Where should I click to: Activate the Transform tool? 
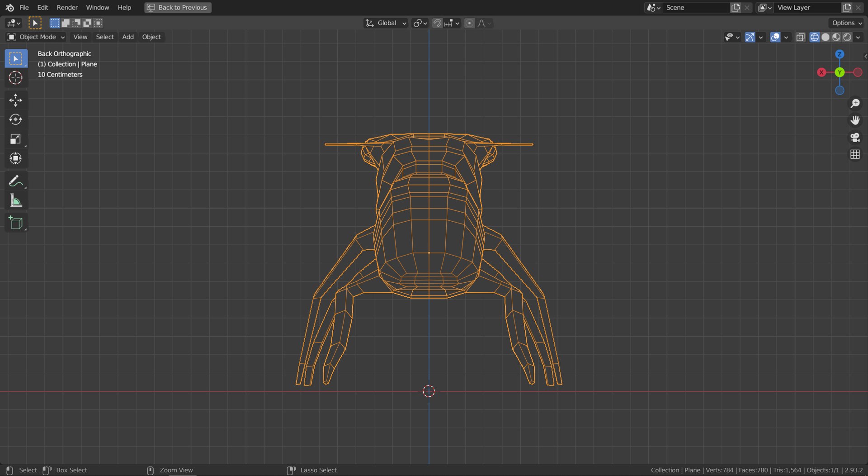coord(16,158)
